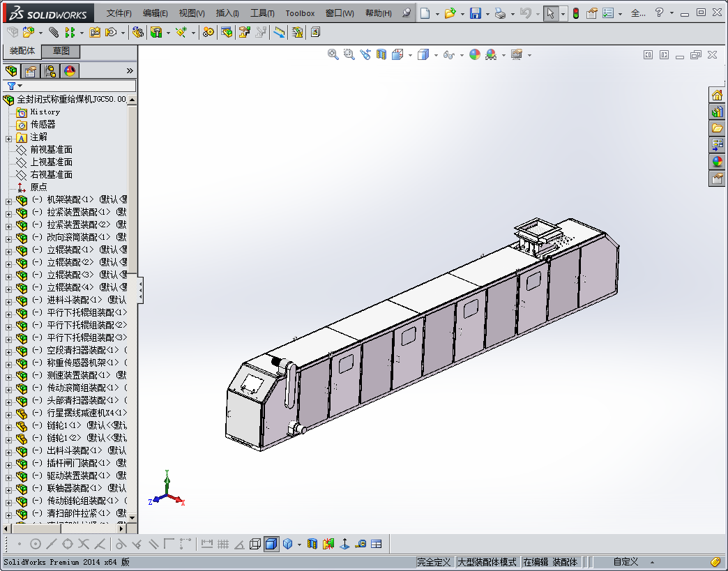
Task: Expand the 行星摆线减速机X4<1> node
Action: coord(8,415)
